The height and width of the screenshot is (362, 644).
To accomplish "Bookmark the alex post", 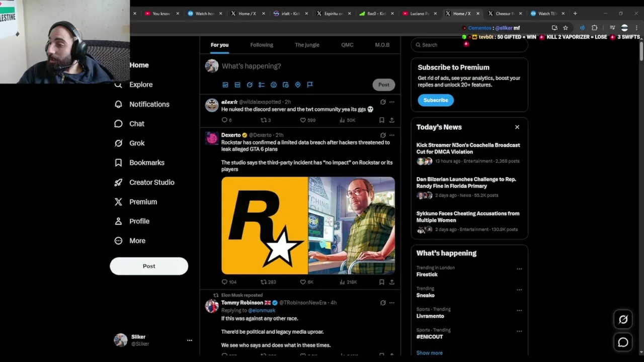I will (381, 120).
